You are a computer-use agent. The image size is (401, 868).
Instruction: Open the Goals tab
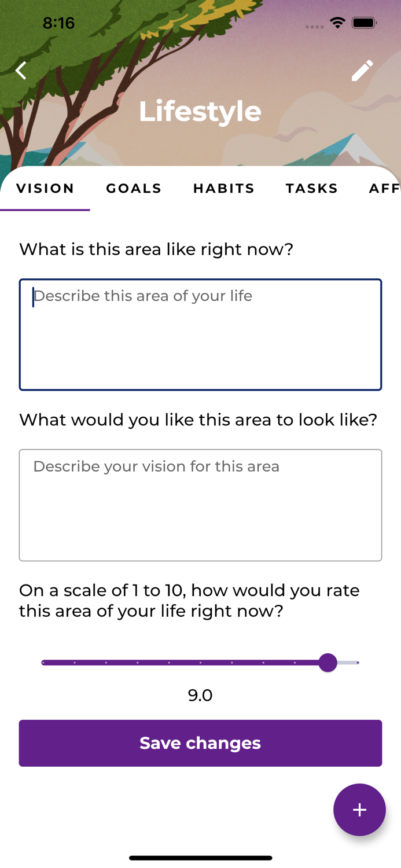(x=134, y=188)
